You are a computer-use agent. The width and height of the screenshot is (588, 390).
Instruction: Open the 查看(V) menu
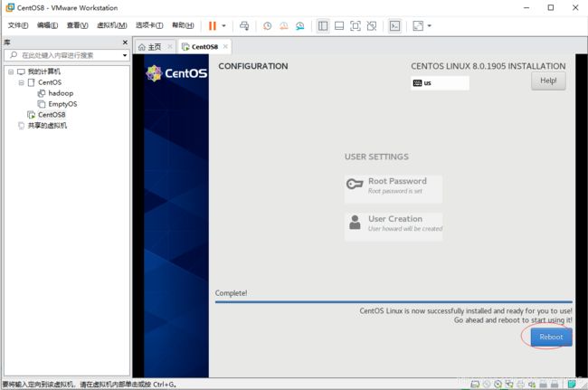[x=77, y=25]
